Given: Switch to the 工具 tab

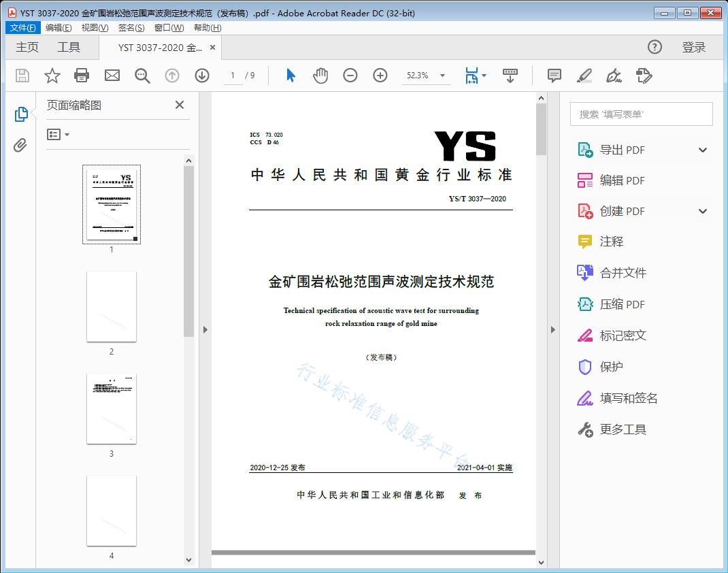Looking at the screenshot, I should click(x=69, y=47).
